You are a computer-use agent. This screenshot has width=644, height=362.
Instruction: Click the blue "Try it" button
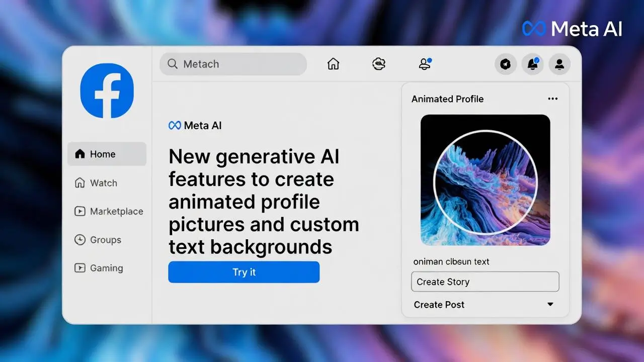click(244, 272)
